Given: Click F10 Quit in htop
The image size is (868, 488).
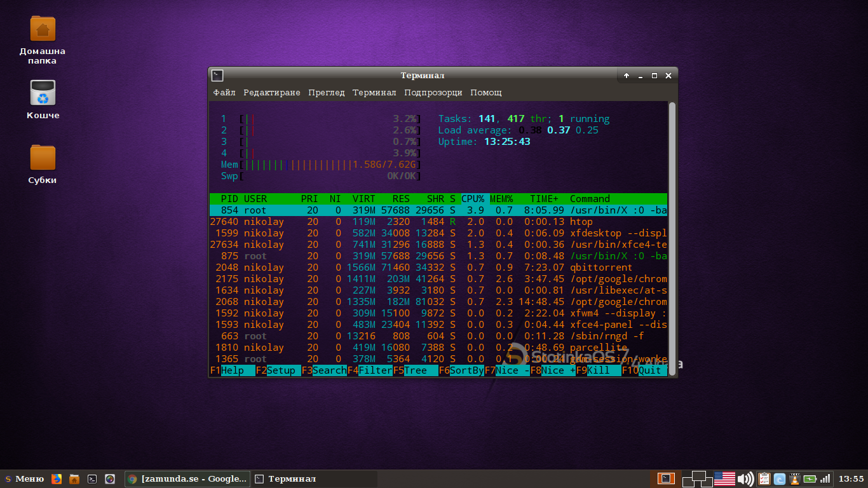Looking at the screenshot, I should [x=644, y=370].
